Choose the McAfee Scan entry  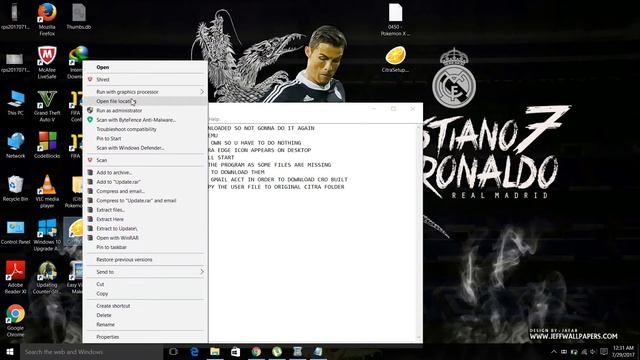point(145,160)
